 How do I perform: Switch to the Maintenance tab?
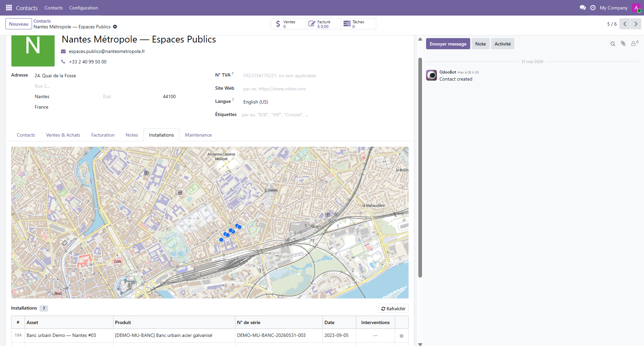pos(198,135)
